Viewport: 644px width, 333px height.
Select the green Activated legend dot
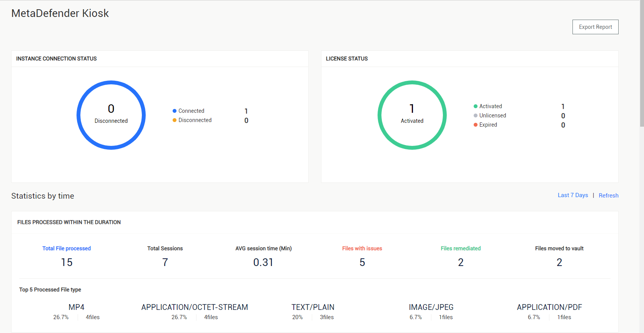tap(476, 106)
